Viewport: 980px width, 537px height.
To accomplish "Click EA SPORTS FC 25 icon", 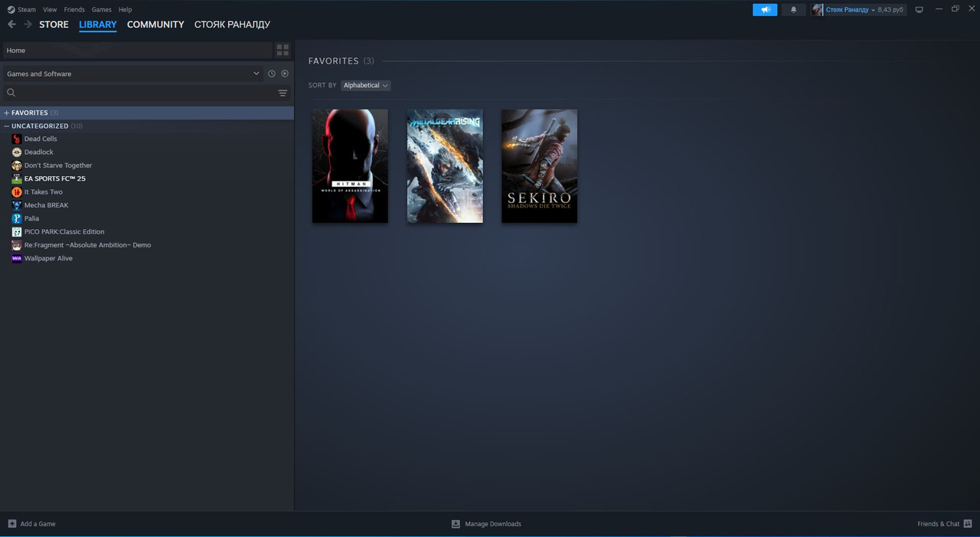I will coord(17,178).
